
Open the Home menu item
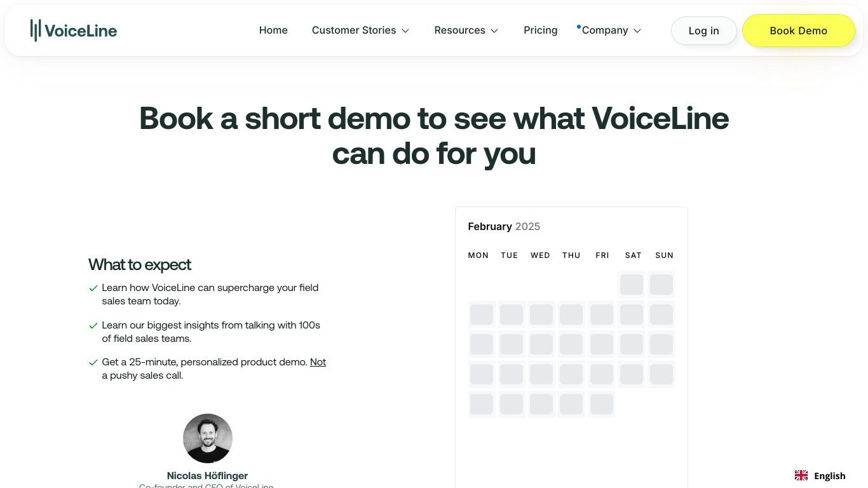pyautogui.click(x=273, y=30)
